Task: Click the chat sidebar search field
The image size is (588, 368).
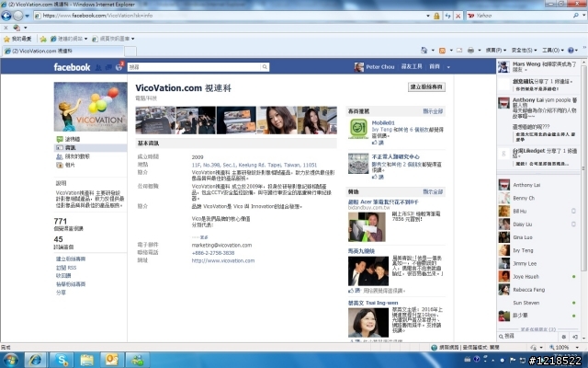Action: pos(528,337)
